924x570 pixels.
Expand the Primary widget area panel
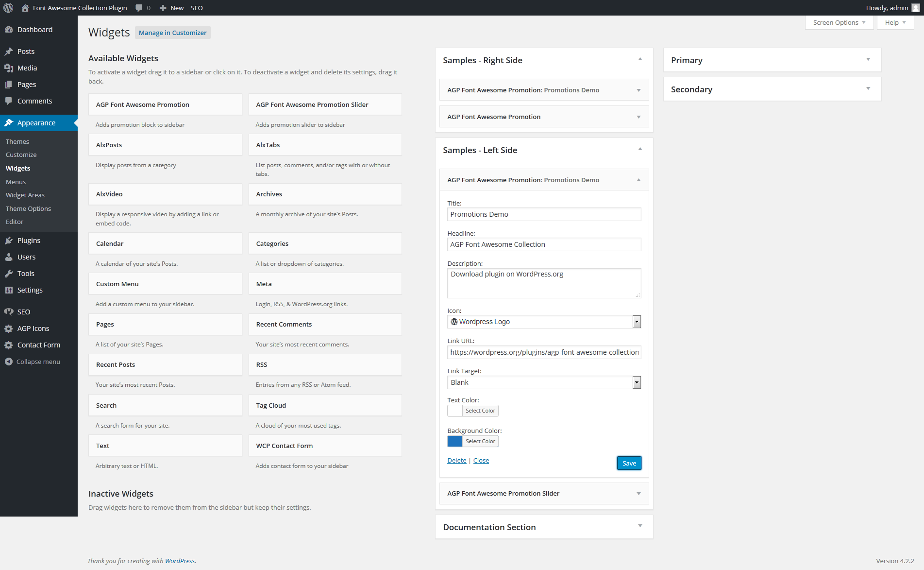tap(868, 59)
